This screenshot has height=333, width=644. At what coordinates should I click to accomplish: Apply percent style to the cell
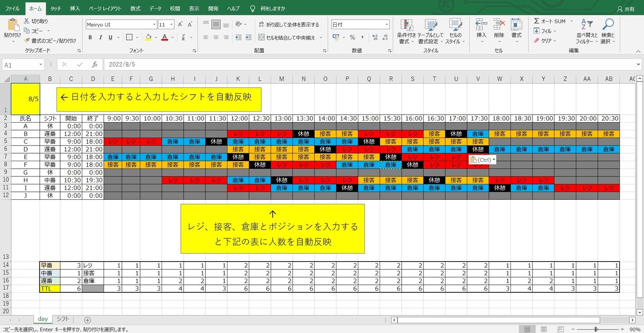[x=352, y=38]
